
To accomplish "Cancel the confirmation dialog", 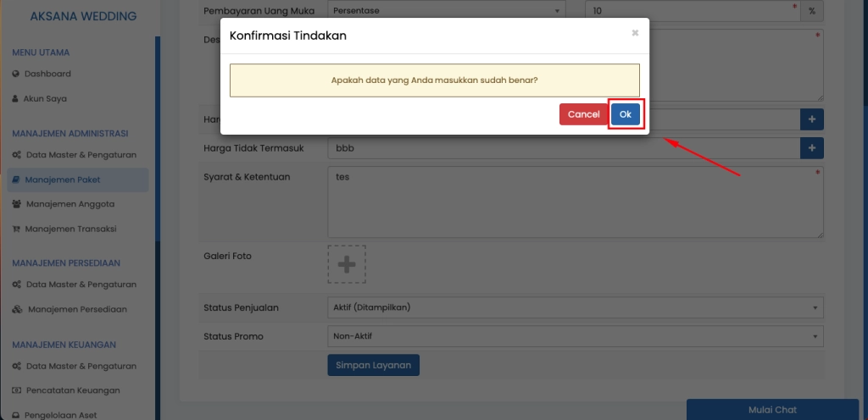I will click(583, 114).
